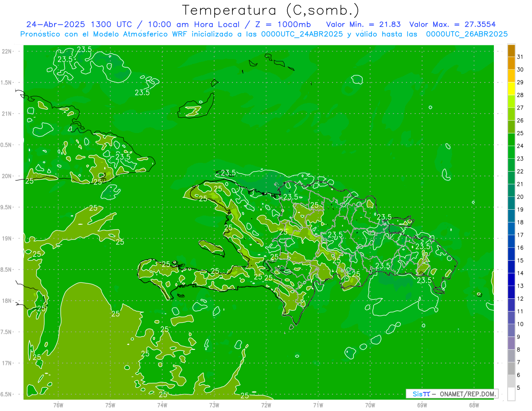The width and height of the screenshot is (532, 411).
Task: Click the "73W" longitude label
Action: [x=214, y=405]
